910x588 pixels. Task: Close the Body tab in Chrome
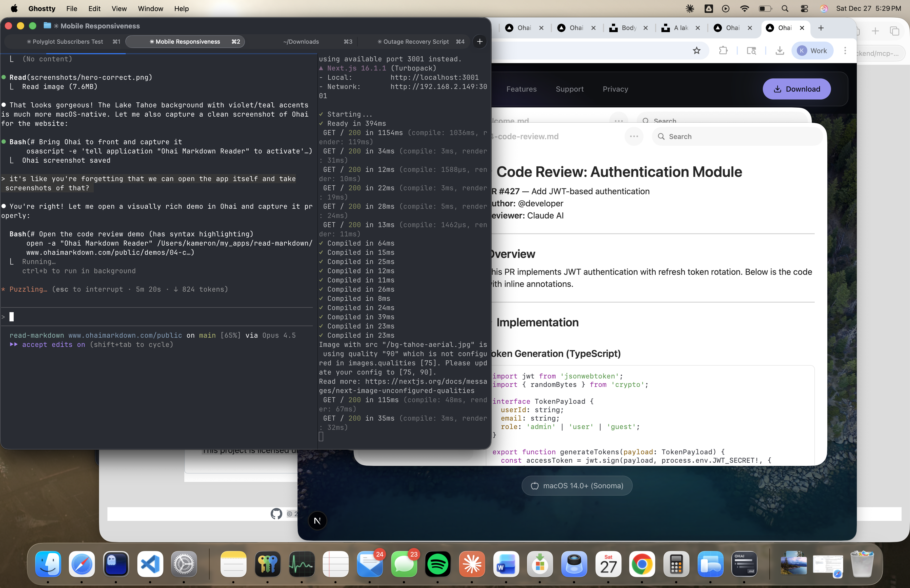point(645,28)
